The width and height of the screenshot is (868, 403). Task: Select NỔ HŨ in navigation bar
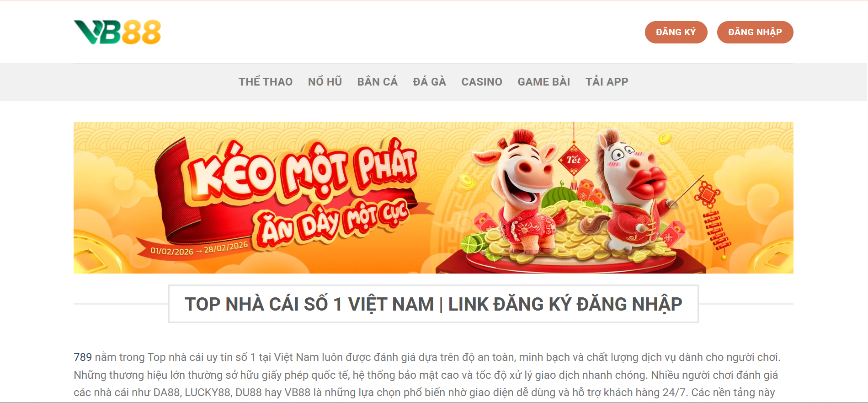[x=325, y=82]
